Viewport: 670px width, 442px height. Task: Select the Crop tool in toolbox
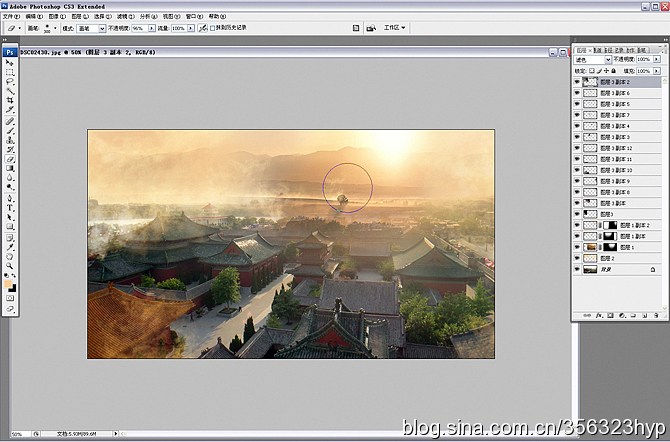pyautogui.click(x=10, y=100)
